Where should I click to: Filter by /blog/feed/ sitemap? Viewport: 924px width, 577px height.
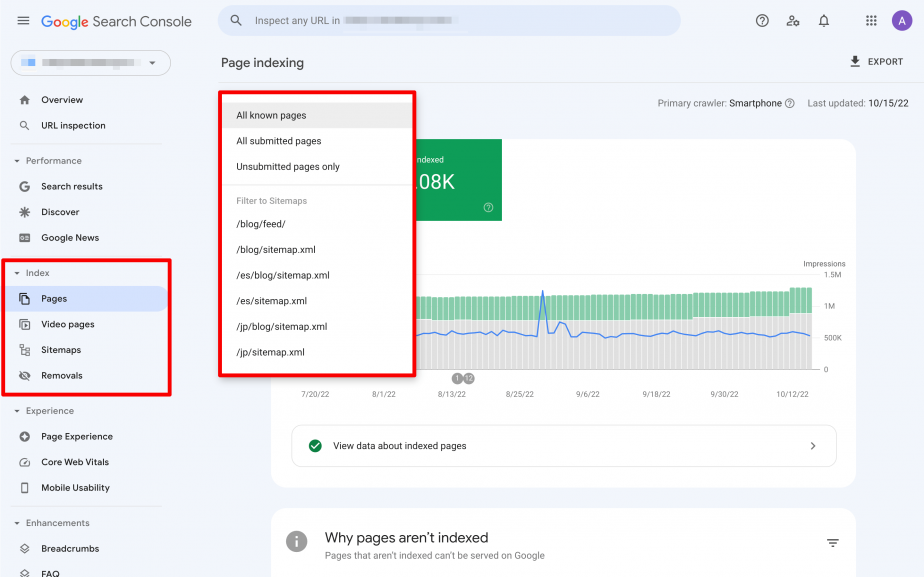tap(317, 224)
